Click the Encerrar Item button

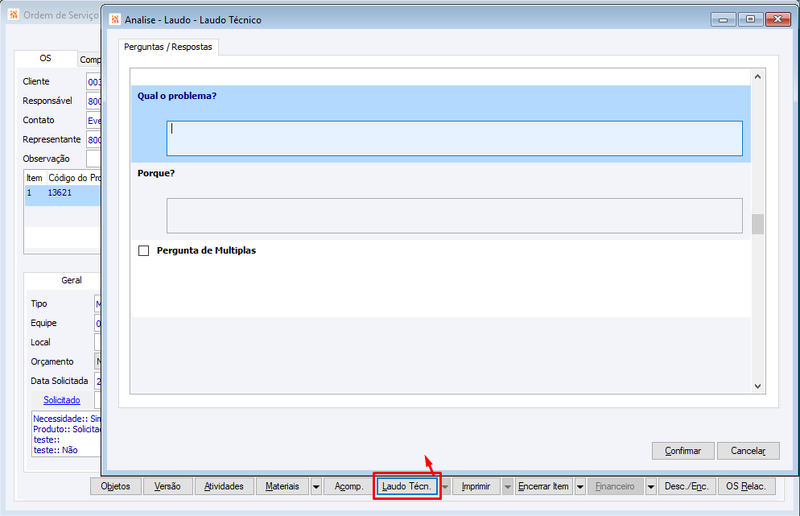point(543,486)
